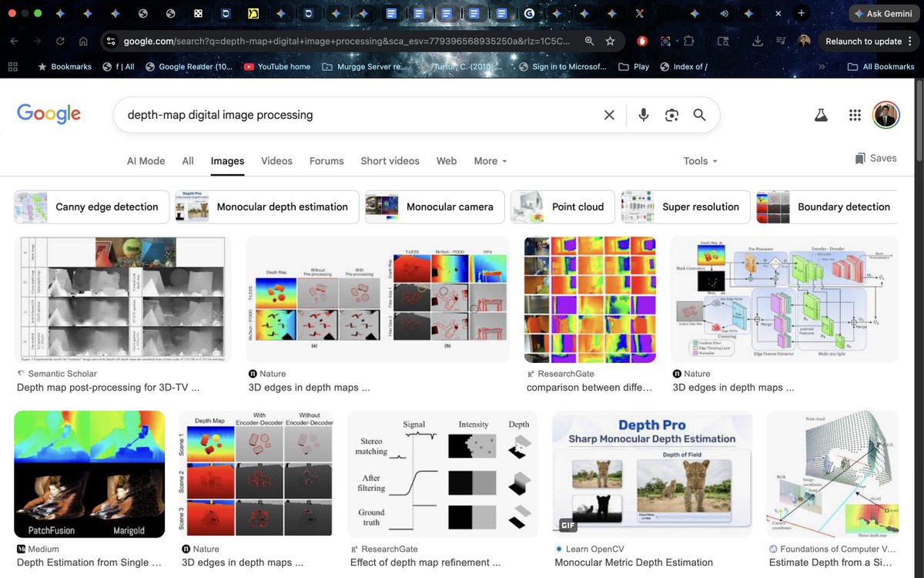The image size is (924, 578).
Task: Open the encoder-decoder architecture Nature thumbnail
Action: pyautogui.click(x=785, y=299)
